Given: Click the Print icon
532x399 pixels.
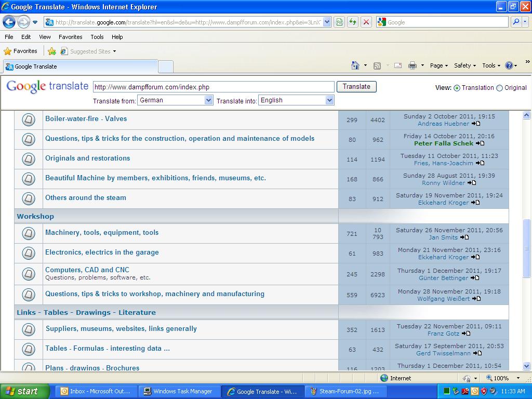Looking at the screenshot, I should (413, 65).
